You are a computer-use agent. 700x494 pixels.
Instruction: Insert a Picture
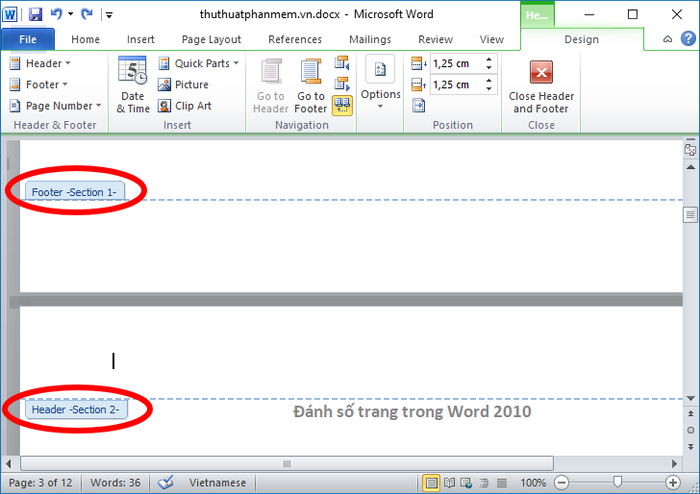click(183, 84)
